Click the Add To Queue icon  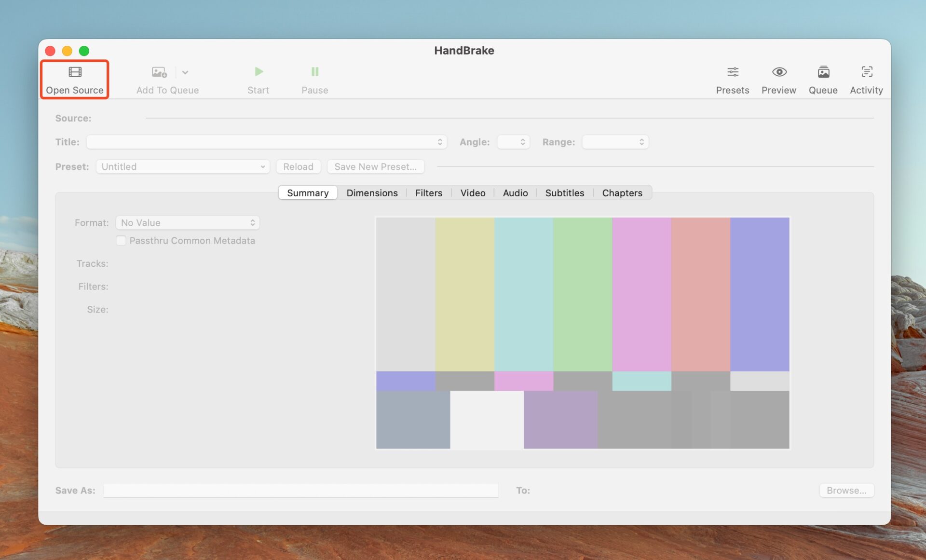click(159, 72)
